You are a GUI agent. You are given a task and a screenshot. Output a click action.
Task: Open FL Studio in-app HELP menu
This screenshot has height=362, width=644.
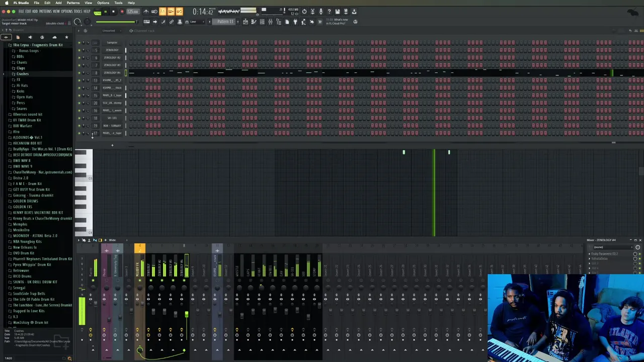pos(87,12)
